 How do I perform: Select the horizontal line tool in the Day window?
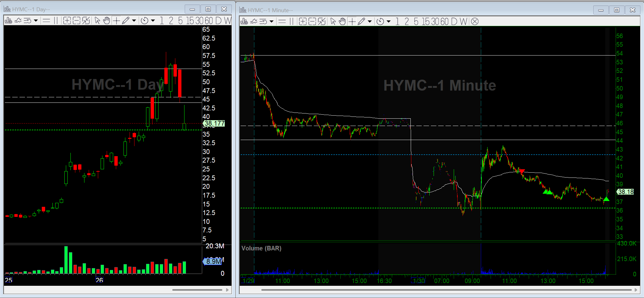pyautogui.click(x=46, y=21)
